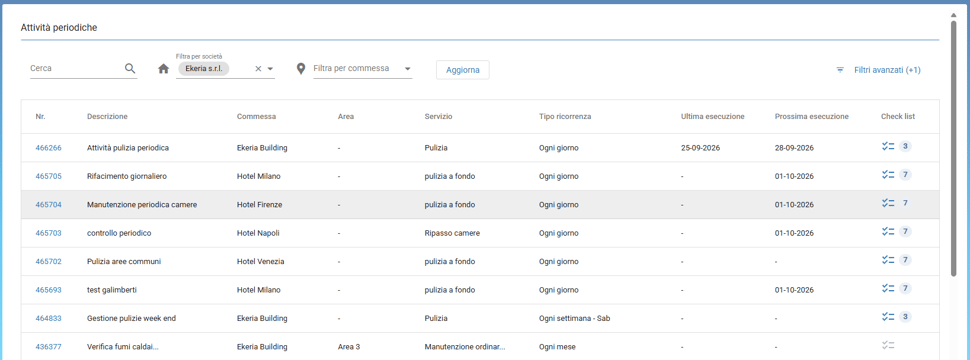Open Filtri avanzati (+1) panel
The image size is (970, 360).
pyautogui.click(x=887, y=70)
